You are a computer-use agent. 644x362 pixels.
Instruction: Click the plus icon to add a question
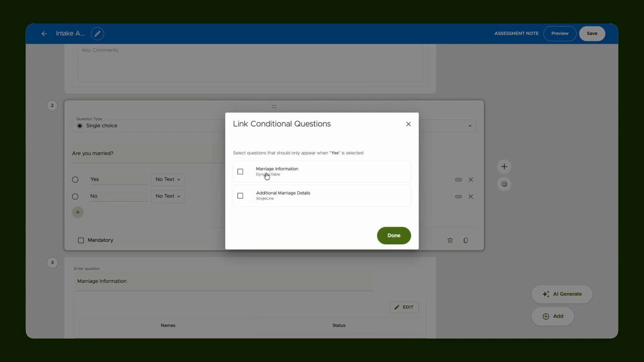504,167
